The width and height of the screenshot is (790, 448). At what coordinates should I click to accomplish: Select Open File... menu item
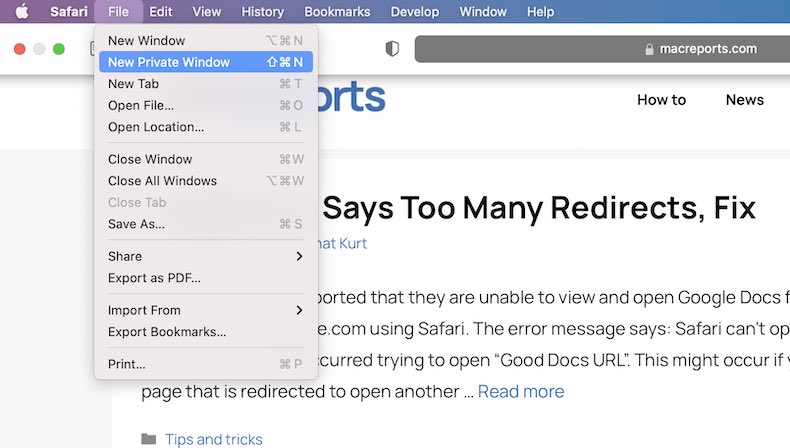pyautogui.click(x=206, y=105)
